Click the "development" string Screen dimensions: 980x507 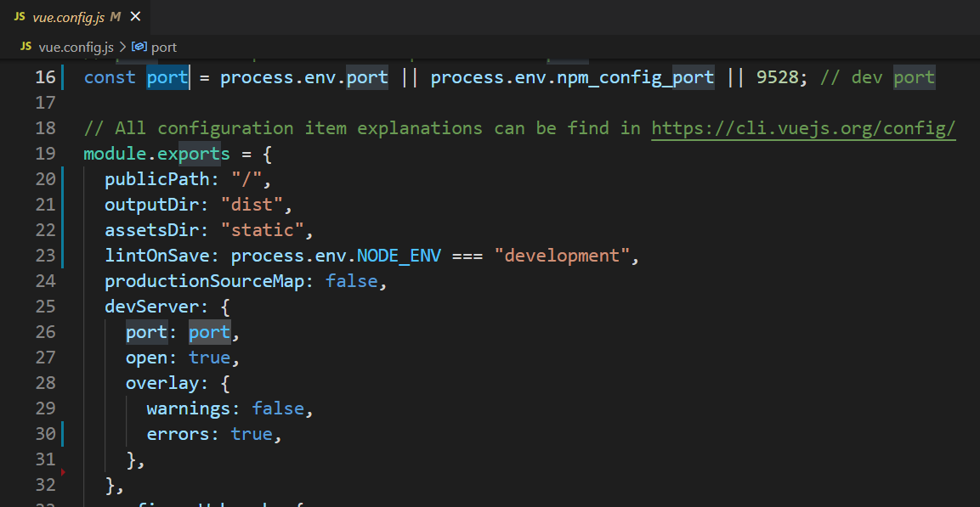tap(561, 256)
